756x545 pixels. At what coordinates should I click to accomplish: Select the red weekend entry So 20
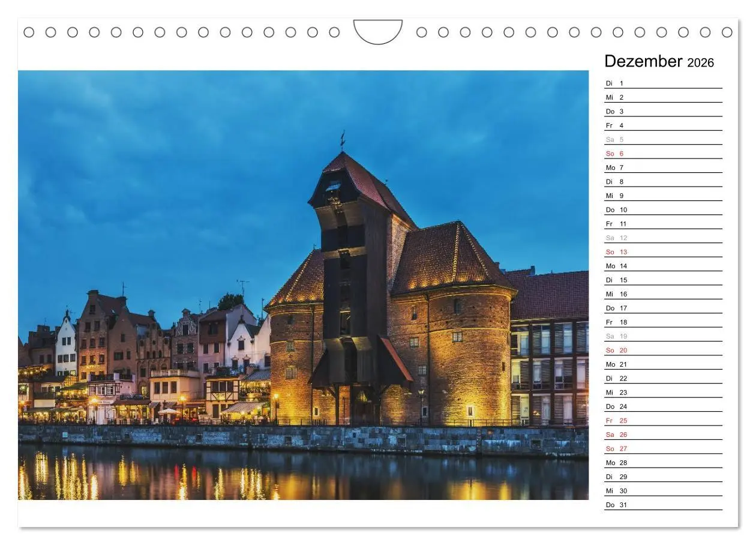tap(616, 351)
